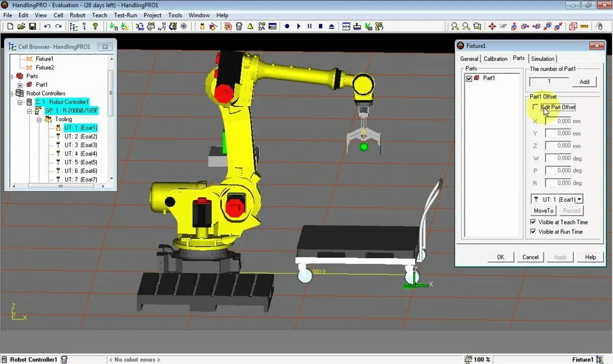Collapse the C: 1 - Robot Controller1 node
This screenshot has height=364, width=613.
20,102
